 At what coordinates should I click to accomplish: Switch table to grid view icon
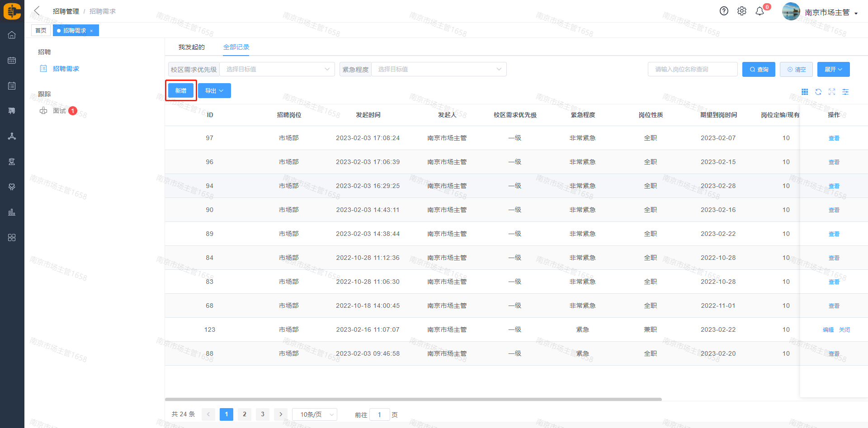(805, 92)
